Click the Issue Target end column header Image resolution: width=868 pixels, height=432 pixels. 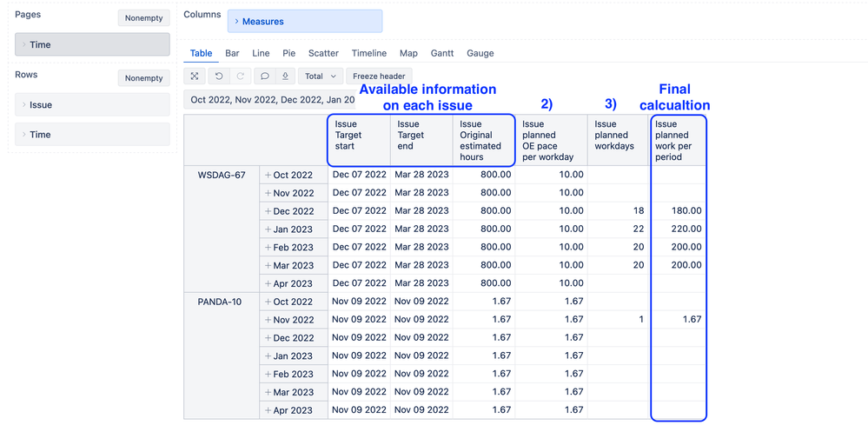coord(421,140)
